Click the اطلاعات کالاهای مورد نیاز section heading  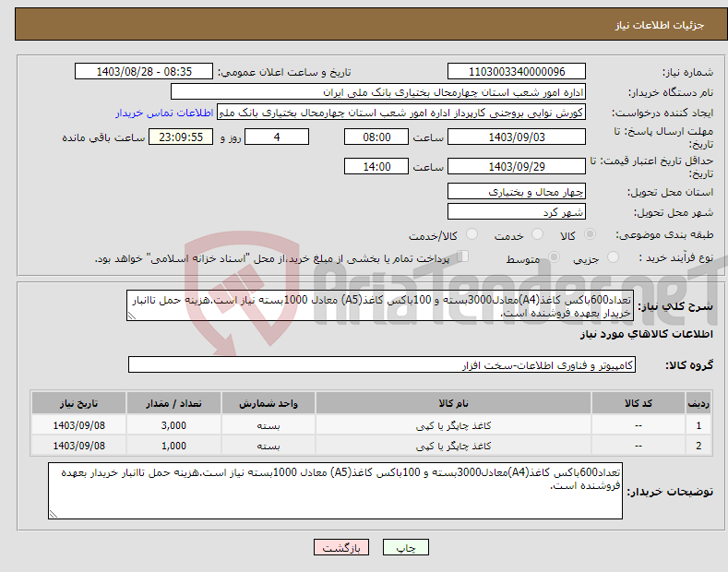646,334
